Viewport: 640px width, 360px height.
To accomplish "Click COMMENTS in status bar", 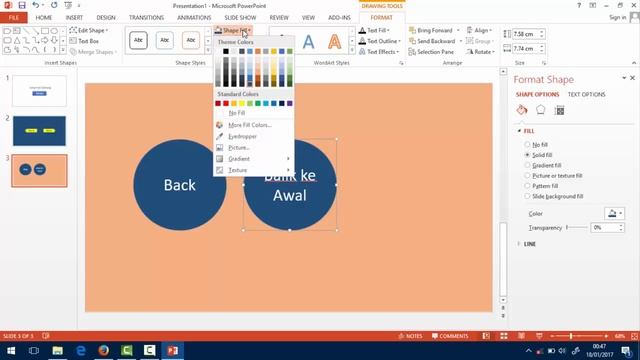I will click(x=450, y=336).
